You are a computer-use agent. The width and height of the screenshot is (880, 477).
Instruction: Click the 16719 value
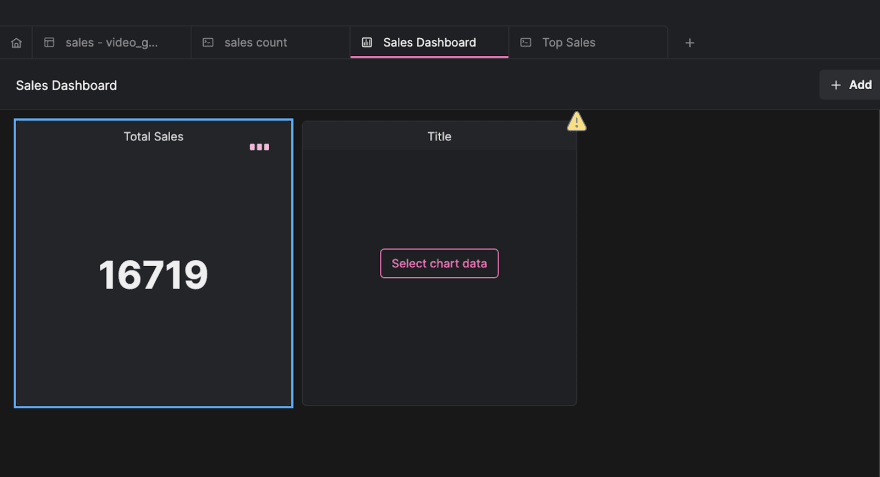(x=153, y=275)
